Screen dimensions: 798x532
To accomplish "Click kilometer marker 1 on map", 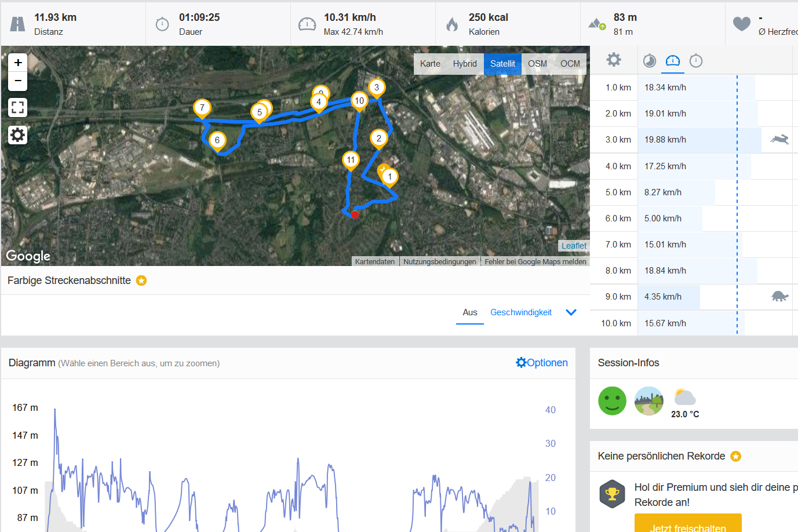I will click(390, 177).
